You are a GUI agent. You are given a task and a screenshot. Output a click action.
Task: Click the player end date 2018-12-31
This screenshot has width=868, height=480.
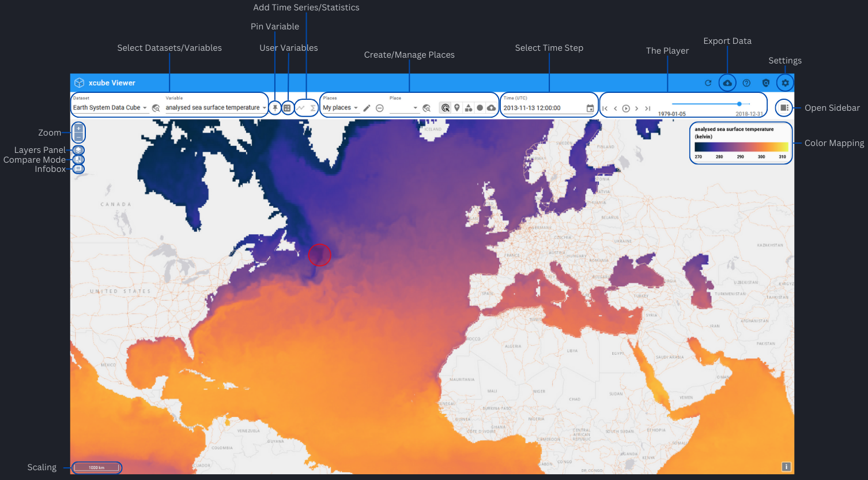[749, 114]
